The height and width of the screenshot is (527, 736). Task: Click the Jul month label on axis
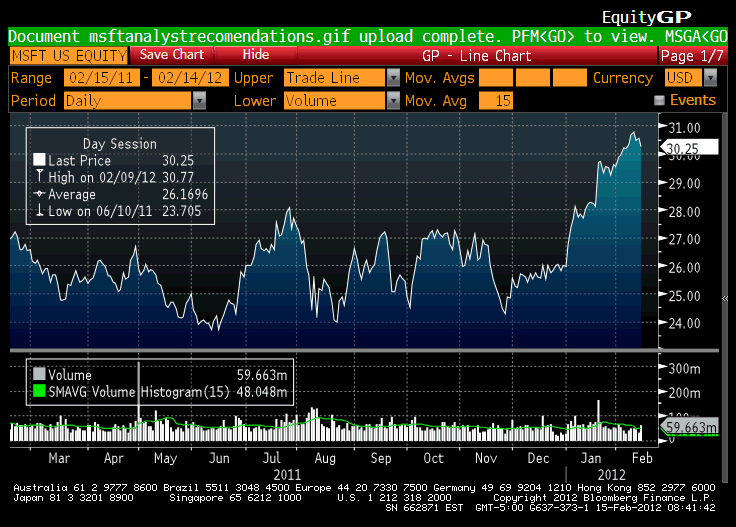tap(271, 458)
